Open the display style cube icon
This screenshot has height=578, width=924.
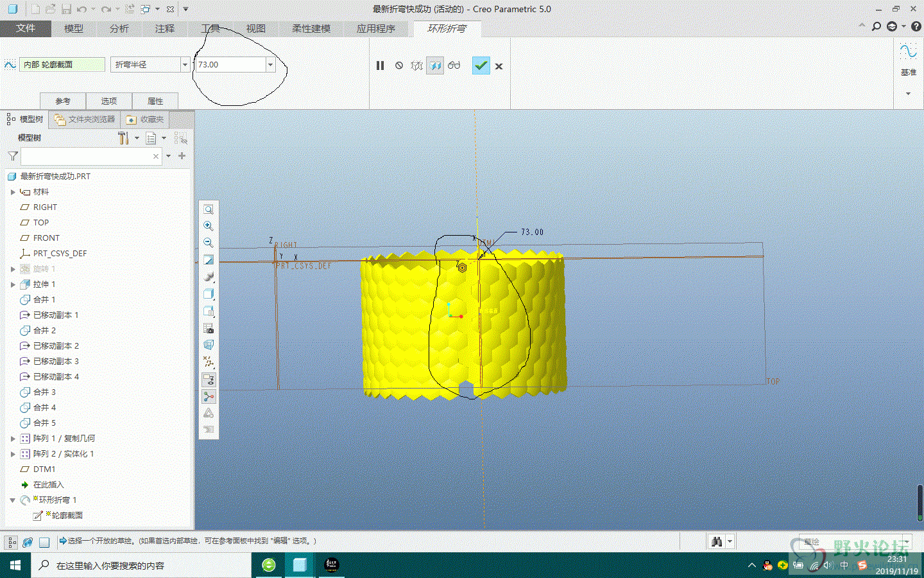[209, 294]
